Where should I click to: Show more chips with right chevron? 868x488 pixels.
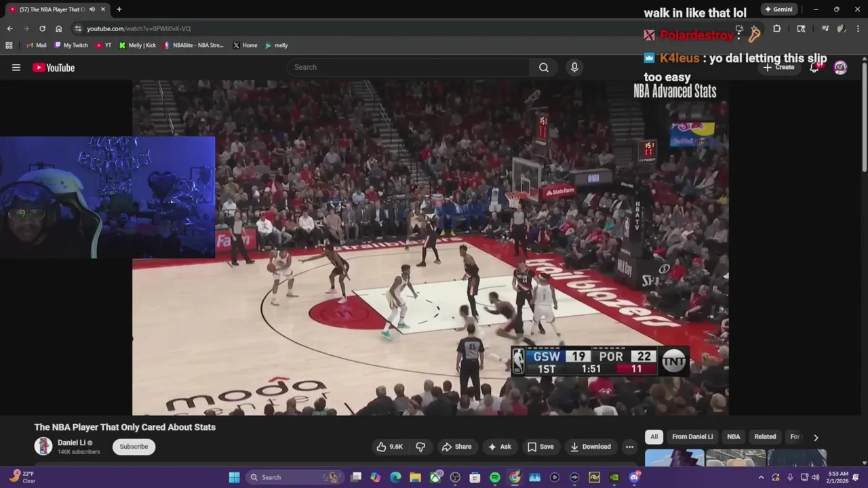(x=816, y=438)
